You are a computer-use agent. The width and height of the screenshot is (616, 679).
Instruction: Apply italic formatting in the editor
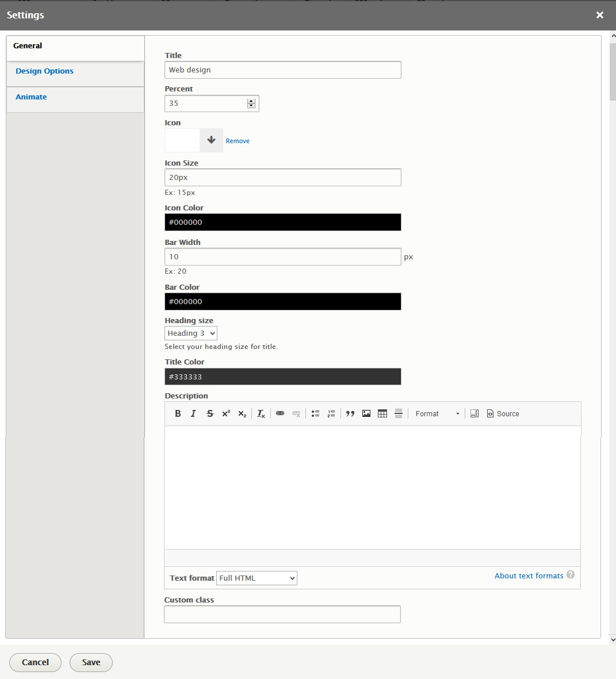(193, 413)
